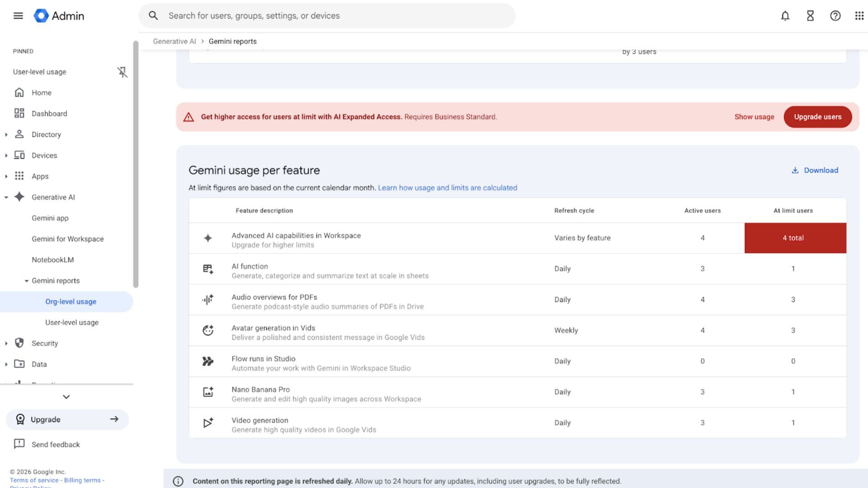Click the Home house icon

19,93
